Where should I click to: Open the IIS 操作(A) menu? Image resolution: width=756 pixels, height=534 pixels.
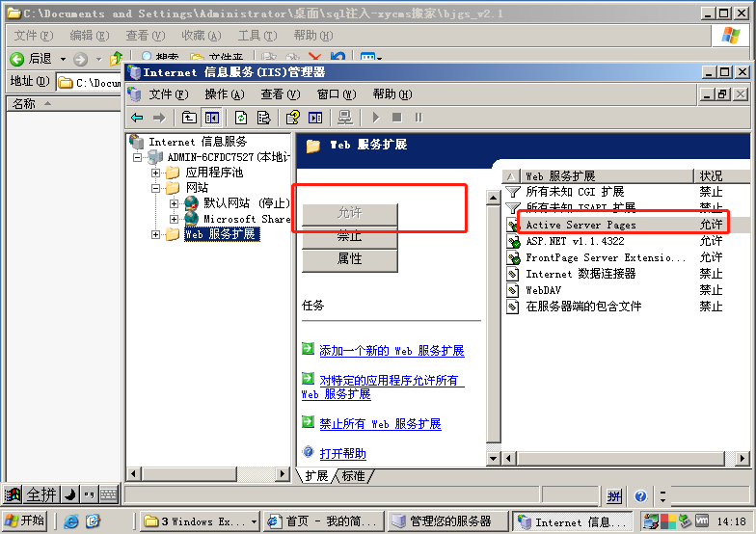tap(224, 94)
